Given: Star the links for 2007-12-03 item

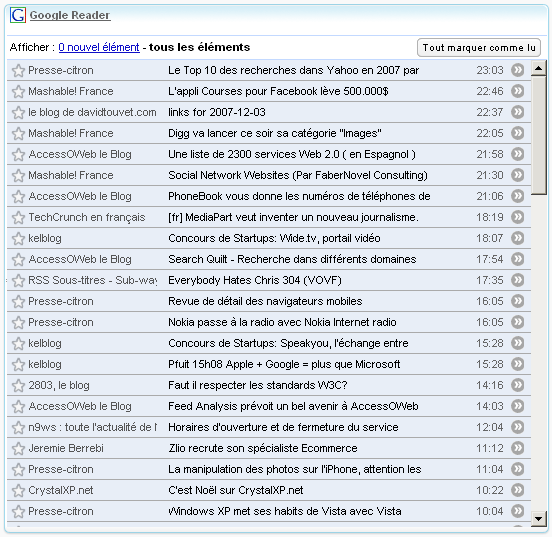Looking at the screenshot, I should coord(18,113).
